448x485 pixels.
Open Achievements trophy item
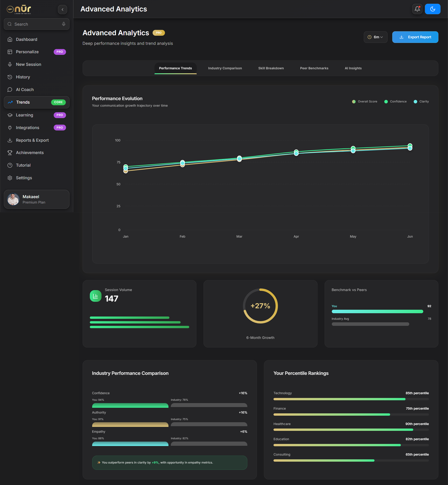[x=30, y=153]
